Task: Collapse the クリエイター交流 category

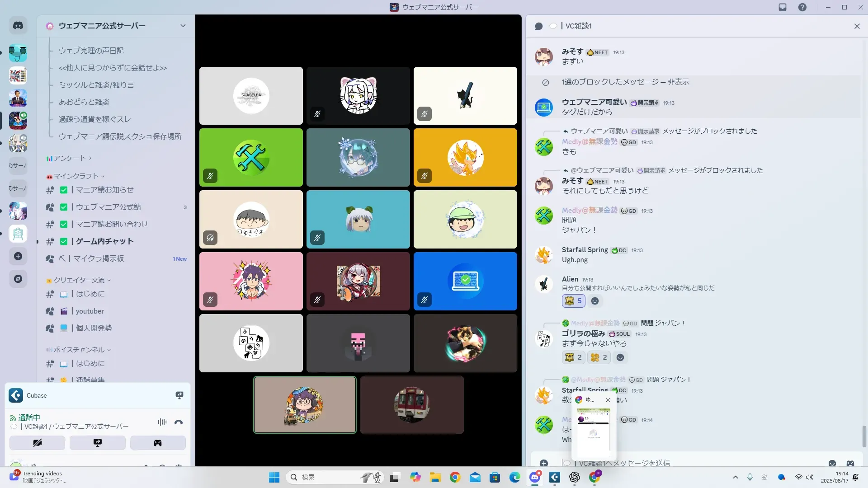Action: point(79,280)
